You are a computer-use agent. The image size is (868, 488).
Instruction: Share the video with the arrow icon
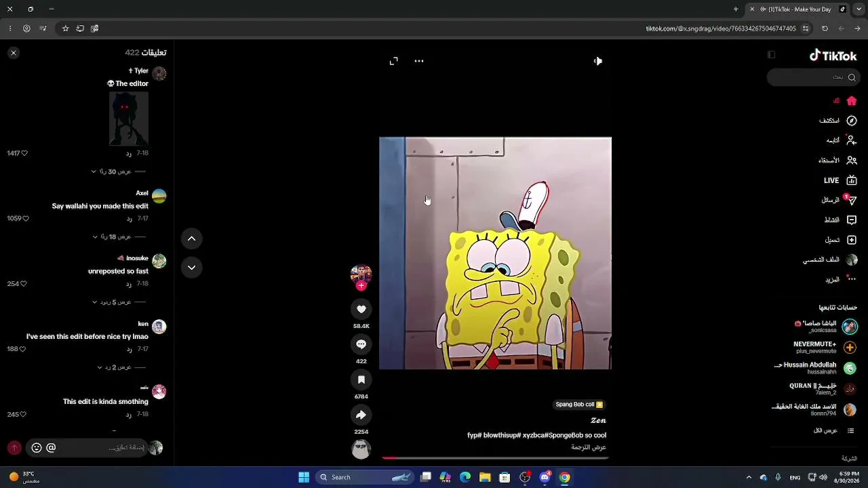click(361, 415)
